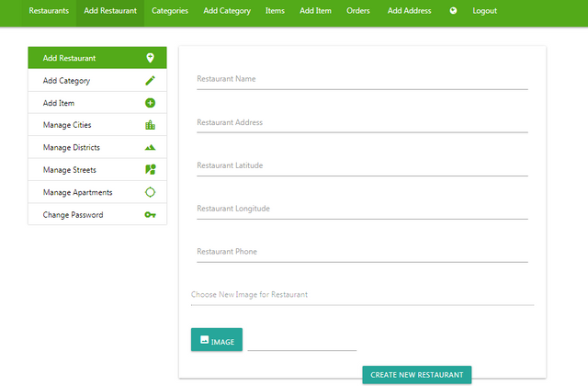Open Manage Apartments in the sidebar
The image size is (588, 386).
click(97, 192)
